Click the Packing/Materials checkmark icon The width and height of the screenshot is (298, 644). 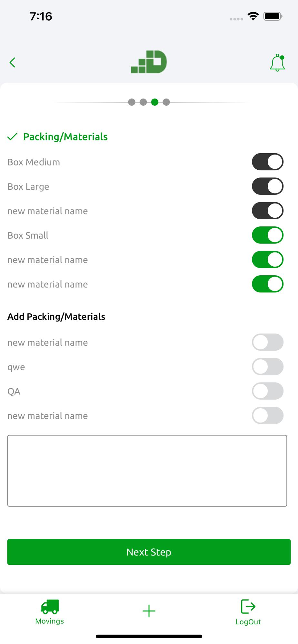point(12,137)
